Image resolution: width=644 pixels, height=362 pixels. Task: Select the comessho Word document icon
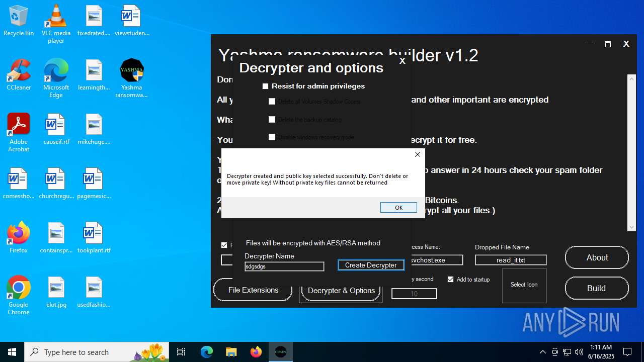coord(19,184)
